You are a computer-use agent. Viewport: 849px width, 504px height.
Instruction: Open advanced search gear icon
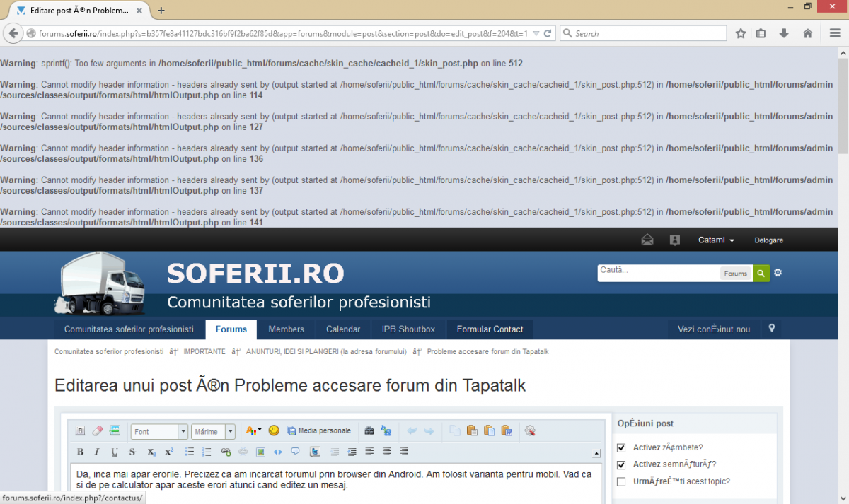click(778, 273)
